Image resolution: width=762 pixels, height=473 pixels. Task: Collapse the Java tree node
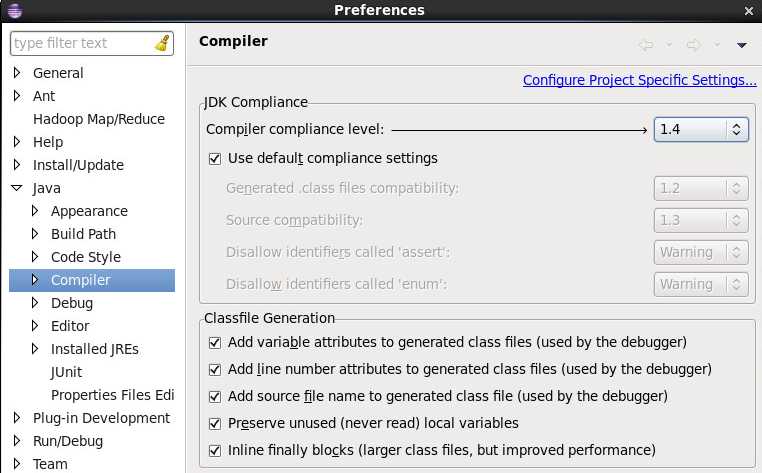(x=17, y=188)
